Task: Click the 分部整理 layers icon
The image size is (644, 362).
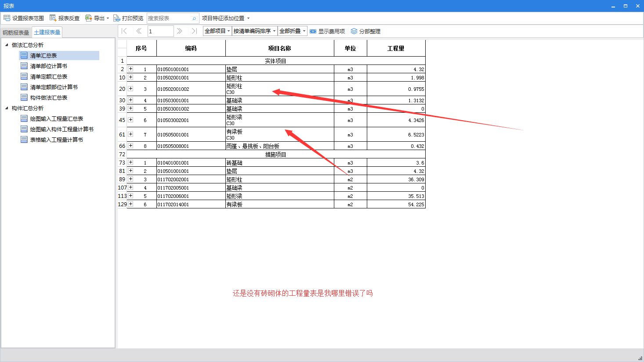Action: click(x=354, y=31)
